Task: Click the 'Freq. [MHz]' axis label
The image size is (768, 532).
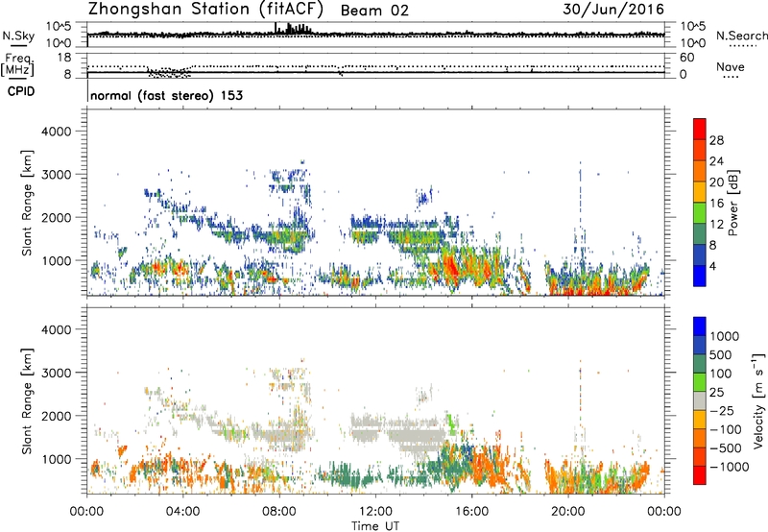Action: [x=17, y=64]
